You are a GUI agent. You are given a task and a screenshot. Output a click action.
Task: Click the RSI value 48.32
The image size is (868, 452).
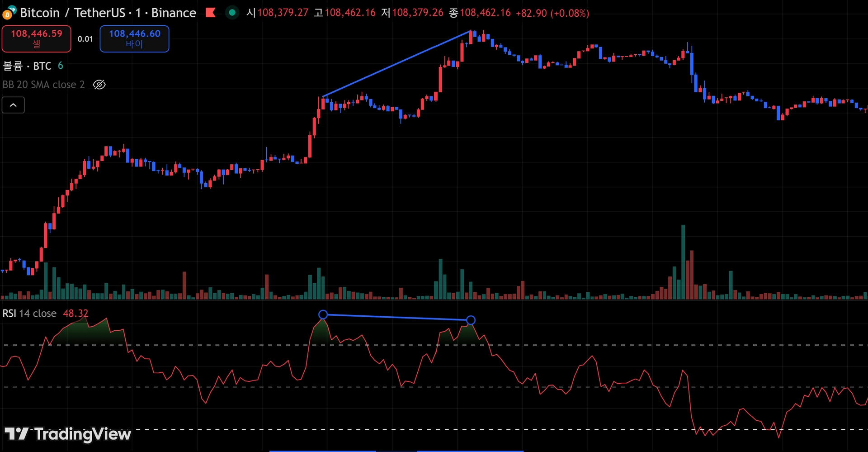click(x=75, y=313)
